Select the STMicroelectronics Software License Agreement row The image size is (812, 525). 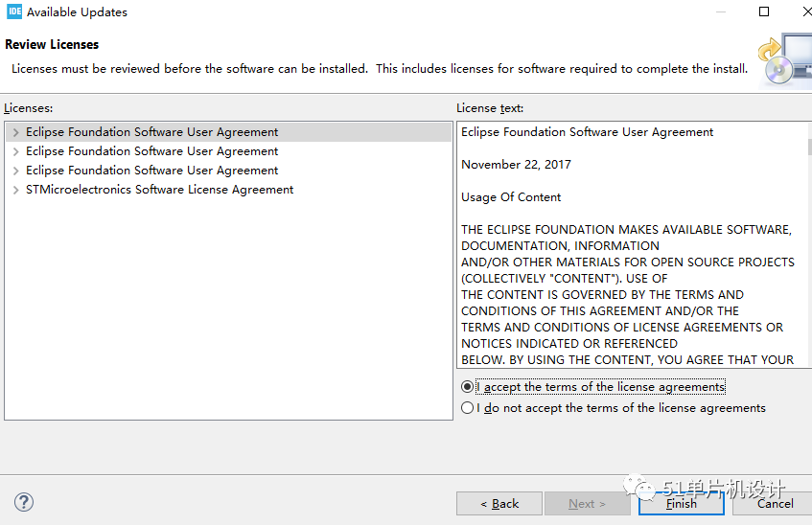point(228,190)
